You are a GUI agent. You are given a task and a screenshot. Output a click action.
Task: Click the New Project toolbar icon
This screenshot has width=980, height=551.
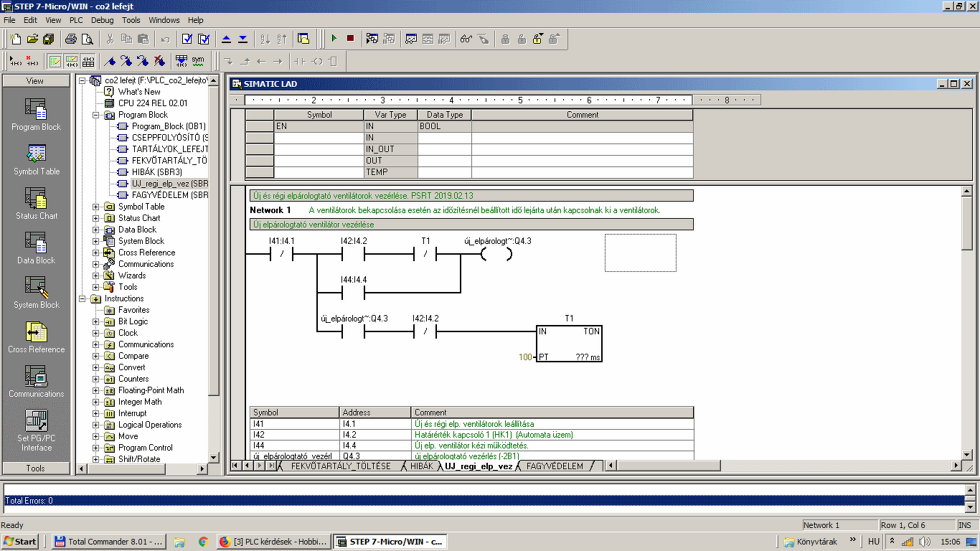coord(16,39)
